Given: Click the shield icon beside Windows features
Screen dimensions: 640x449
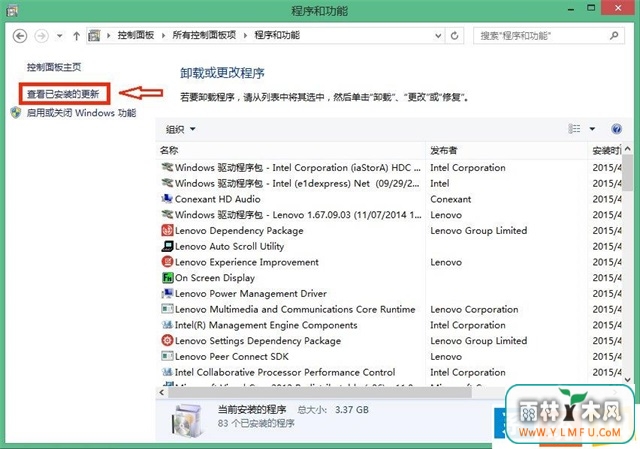Looking at the screenshot, I should (16, 113).
